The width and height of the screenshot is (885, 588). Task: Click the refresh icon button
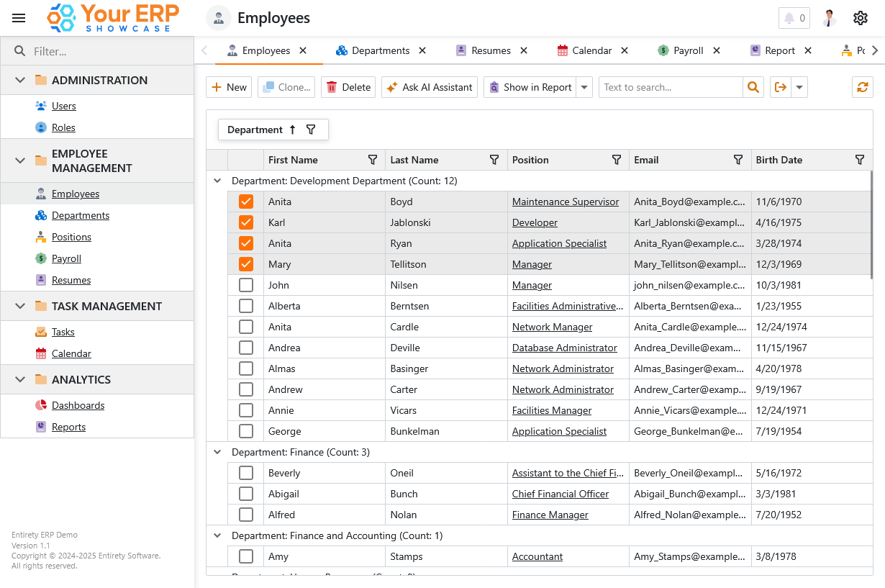(x=862, y=87)
